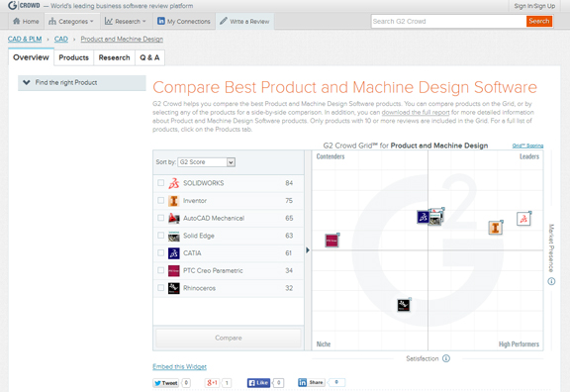The image size is (570, 392).
Task: Open the SOLIDWORKS logo in list
Action: click(174, 183)
